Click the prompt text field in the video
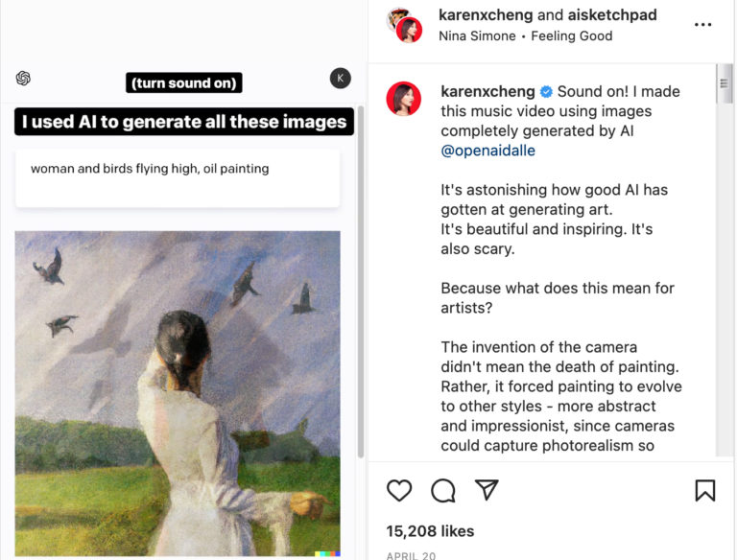 (x=178, y=177)
